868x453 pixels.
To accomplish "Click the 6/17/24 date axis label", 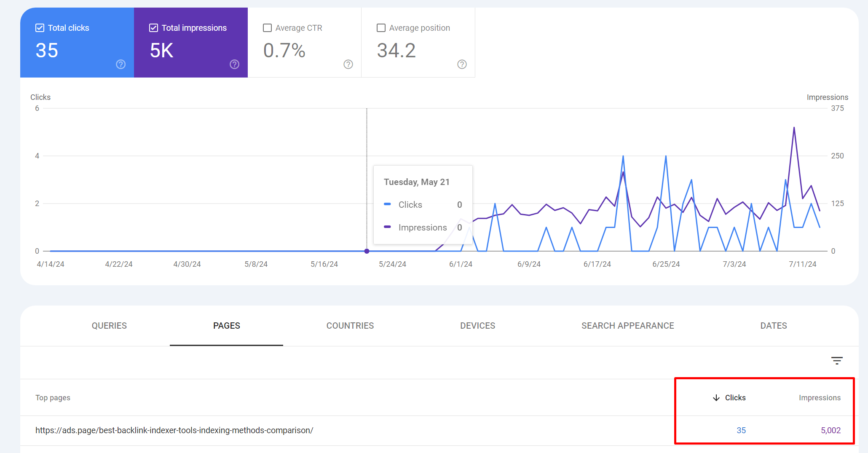I will coord(597,264).
